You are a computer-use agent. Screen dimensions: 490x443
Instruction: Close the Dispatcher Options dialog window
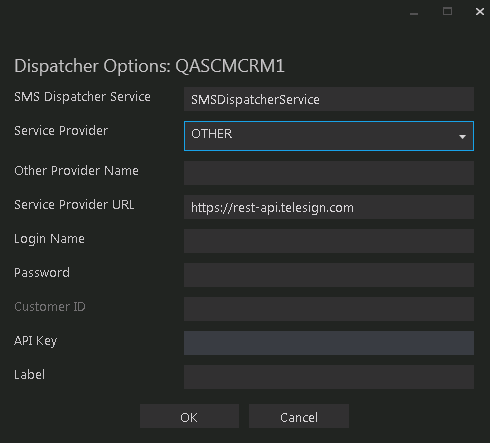480,12
